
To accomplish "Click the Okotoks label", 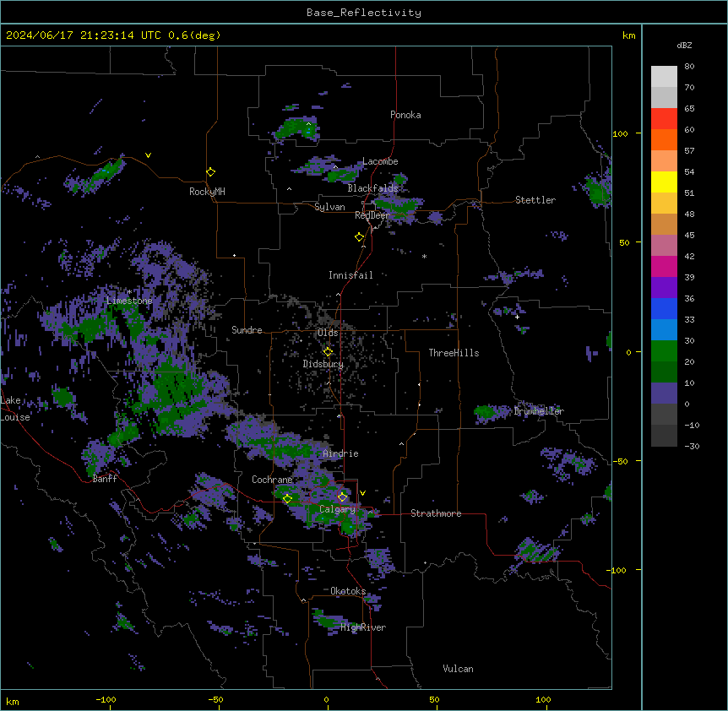I will 348,591.
